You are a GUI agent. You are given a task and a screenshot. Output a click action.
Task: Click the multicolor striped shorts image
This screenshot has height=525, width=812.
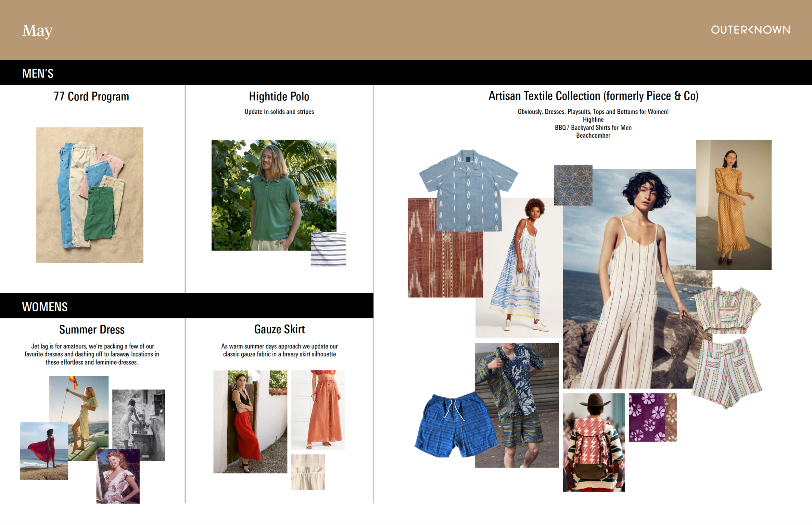pyautogui.click(x=727, y=373)
